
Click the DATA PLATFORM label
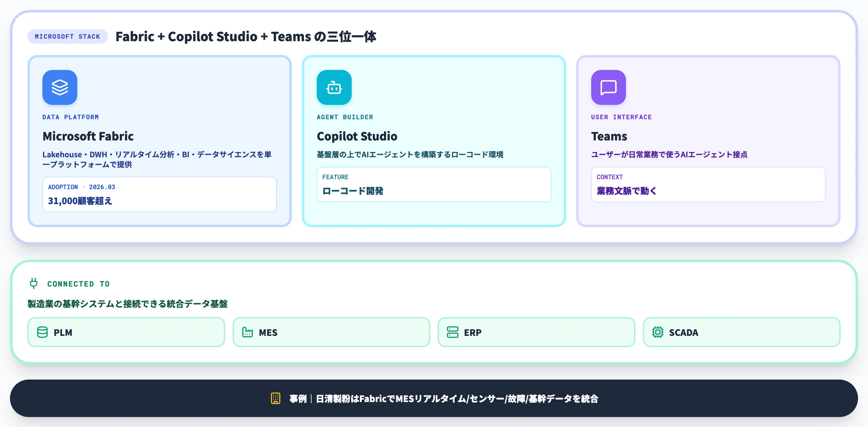coord(70,117)
